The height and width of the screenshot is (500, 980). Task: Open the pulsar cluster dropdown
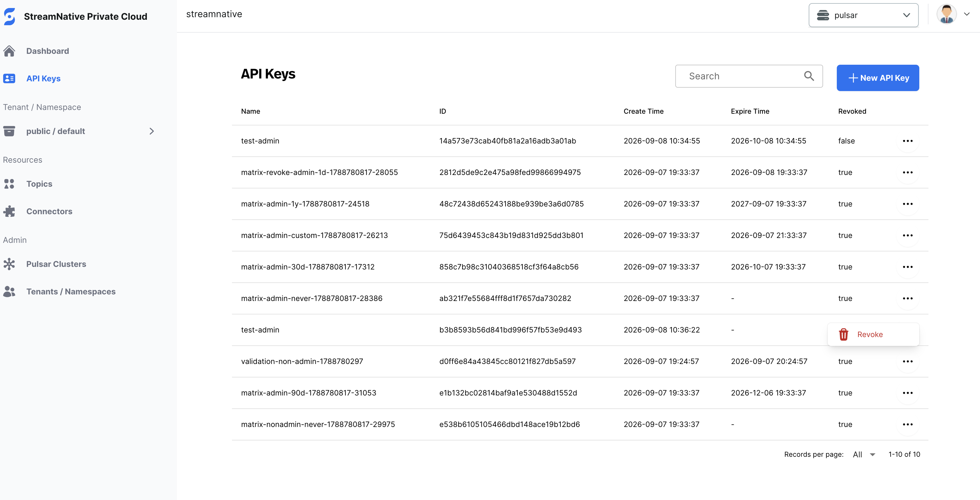863,15
